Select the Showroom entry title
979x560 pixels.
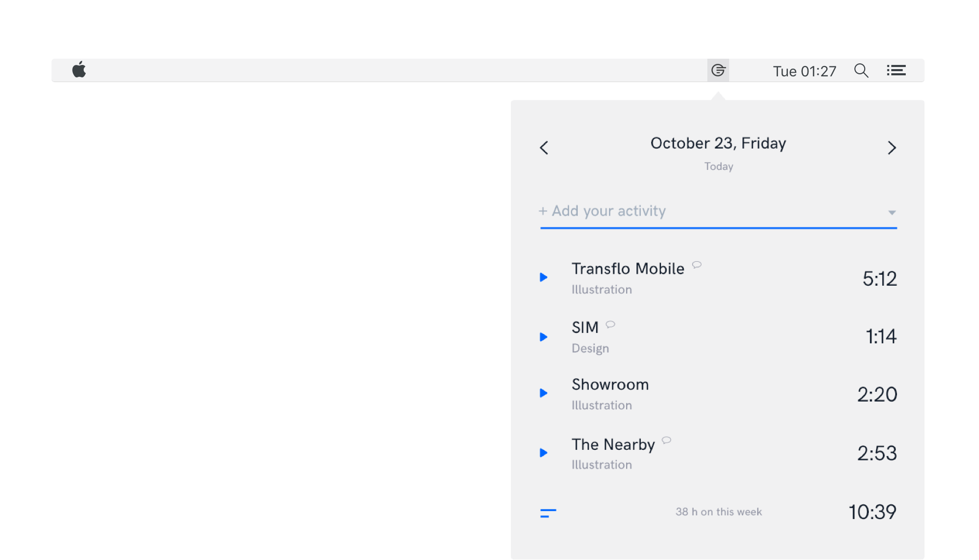tap(610, 384)
